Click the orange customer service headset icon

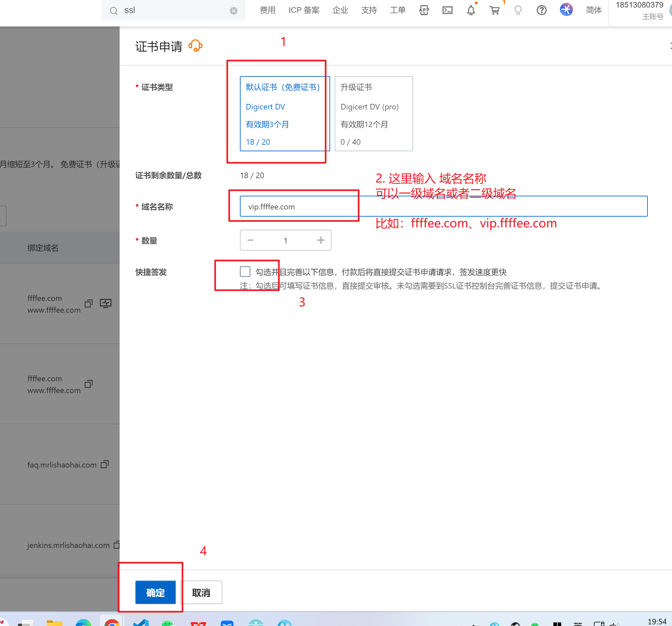tap(195, 46)
